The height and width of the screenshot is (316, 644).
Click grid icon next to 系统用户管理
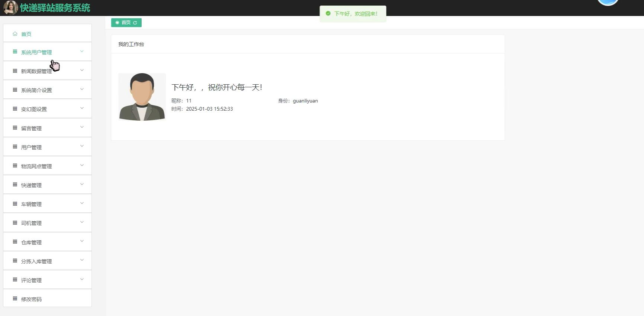point(15,52)
